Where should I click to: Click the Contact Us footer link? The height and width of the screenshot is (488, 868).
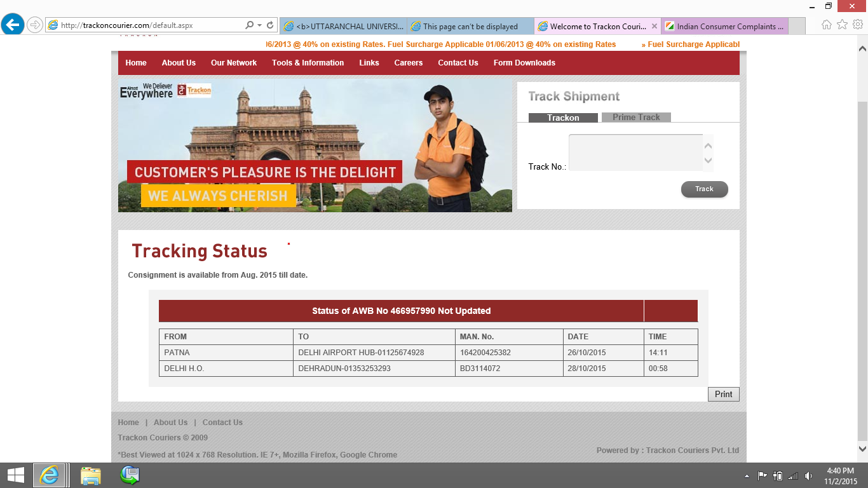pyautogui.click(x=222, y=423)
